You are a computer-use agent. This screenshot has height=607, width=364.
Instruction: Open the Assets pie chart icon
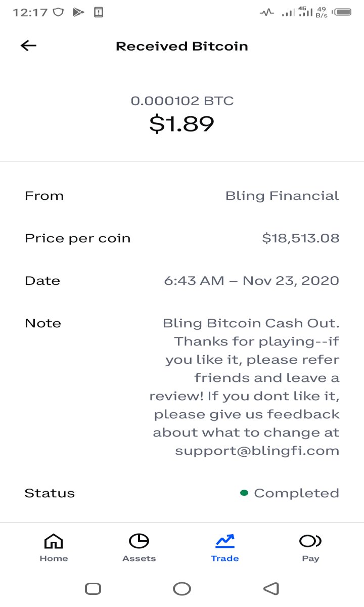click(x=139, y=541)
